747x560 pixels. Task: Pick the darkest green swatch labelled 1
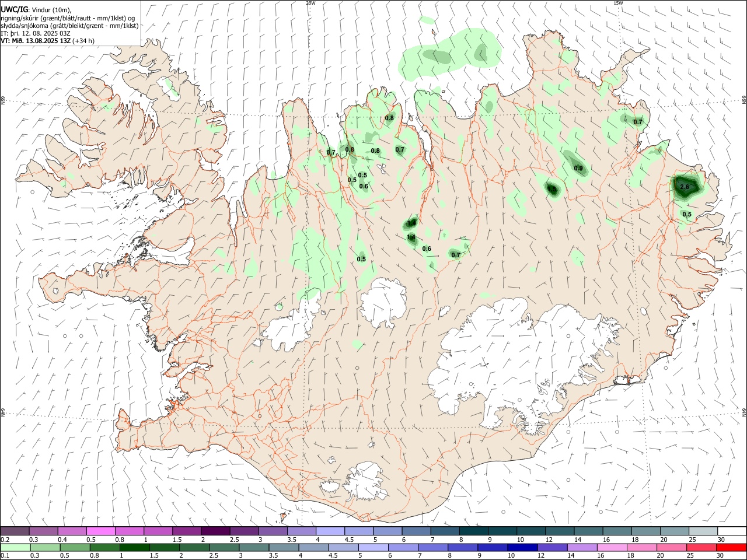135,547
